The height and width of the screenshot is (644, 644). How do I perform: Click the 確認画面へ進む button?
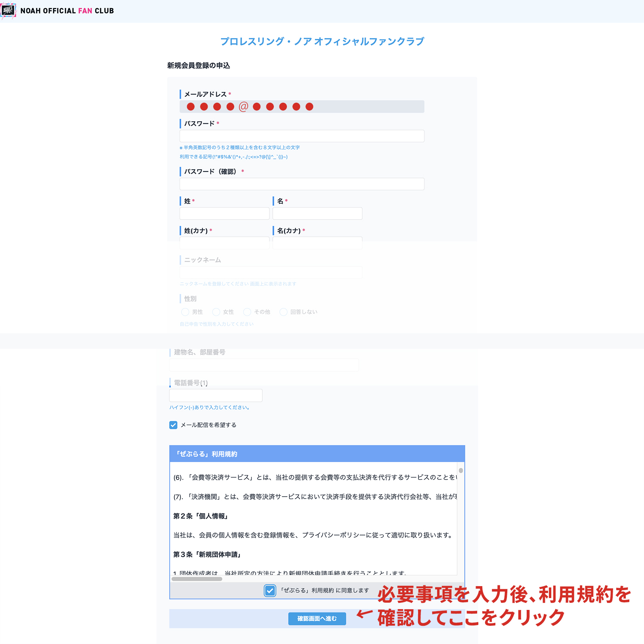(x=317, y=619)
